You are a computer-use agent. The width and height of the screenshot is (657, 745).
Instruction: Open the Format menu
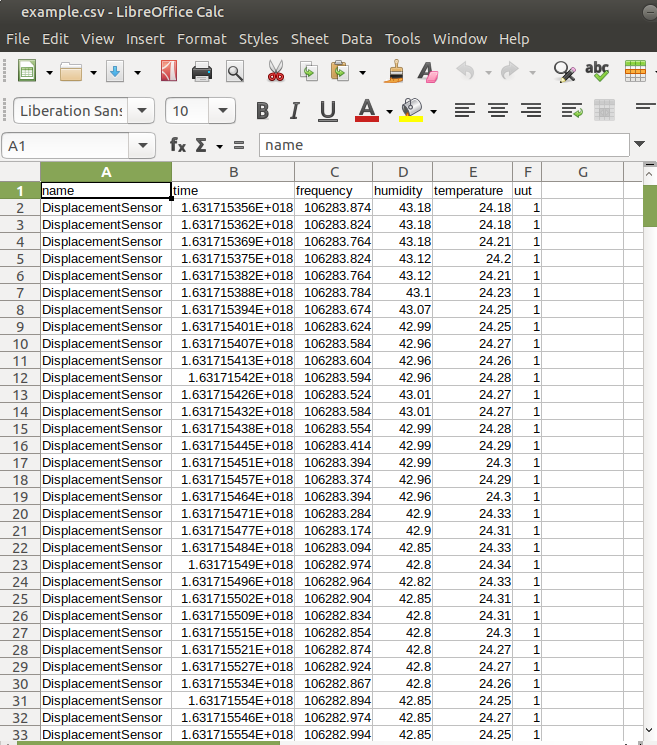click(202, 39)
